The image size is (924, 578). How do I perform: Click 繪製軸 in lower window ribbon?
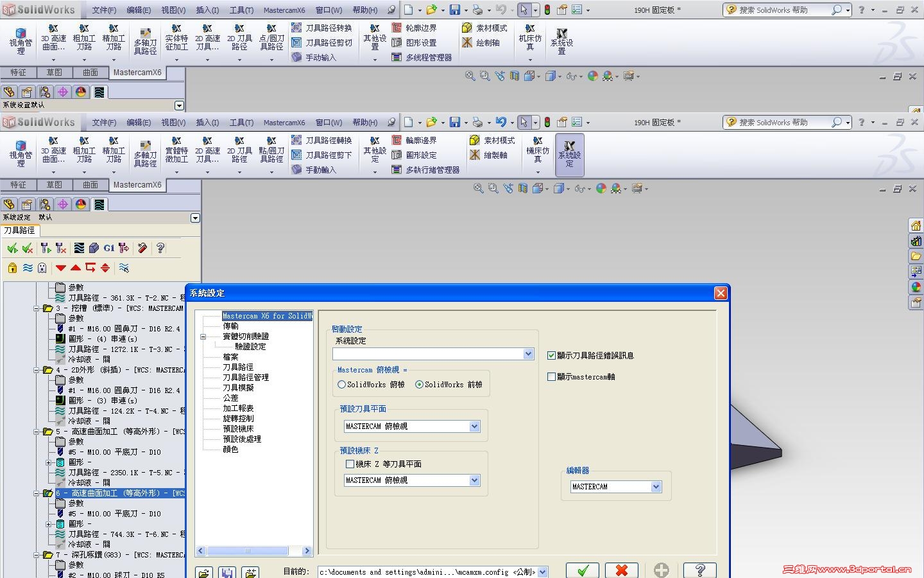click(488, 155)
